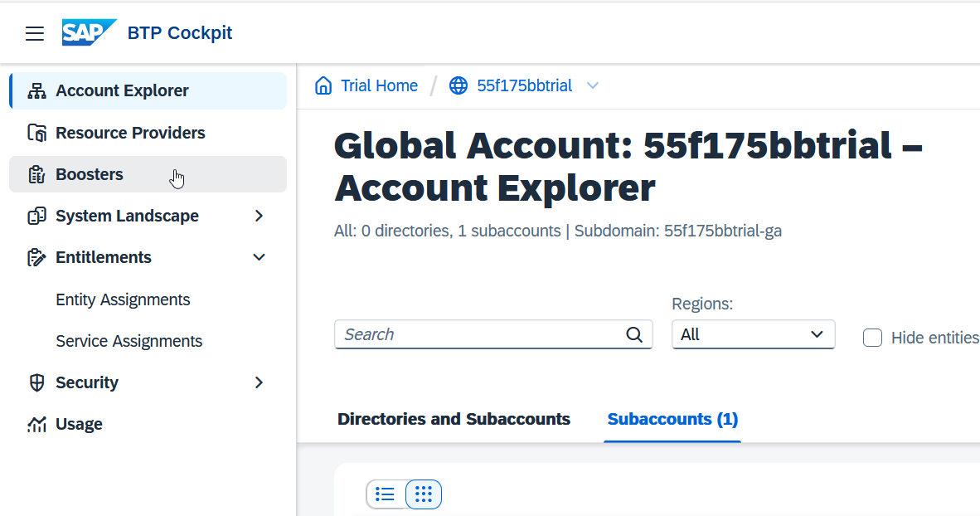Click the Security shield icon

coord(36,382)
